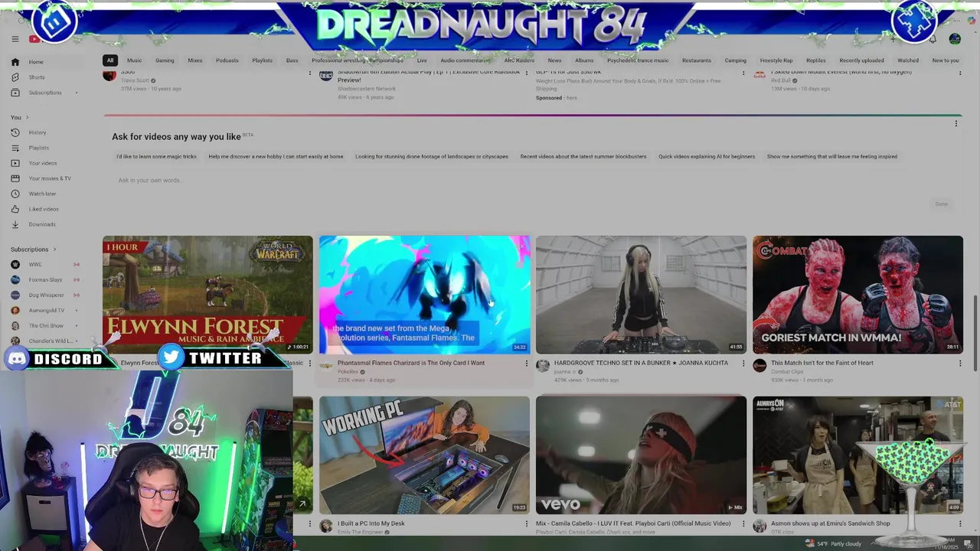Viewport: 980px width, 551px height.
Task: Select the Mixes filter chip
Action: click(195, 60)
